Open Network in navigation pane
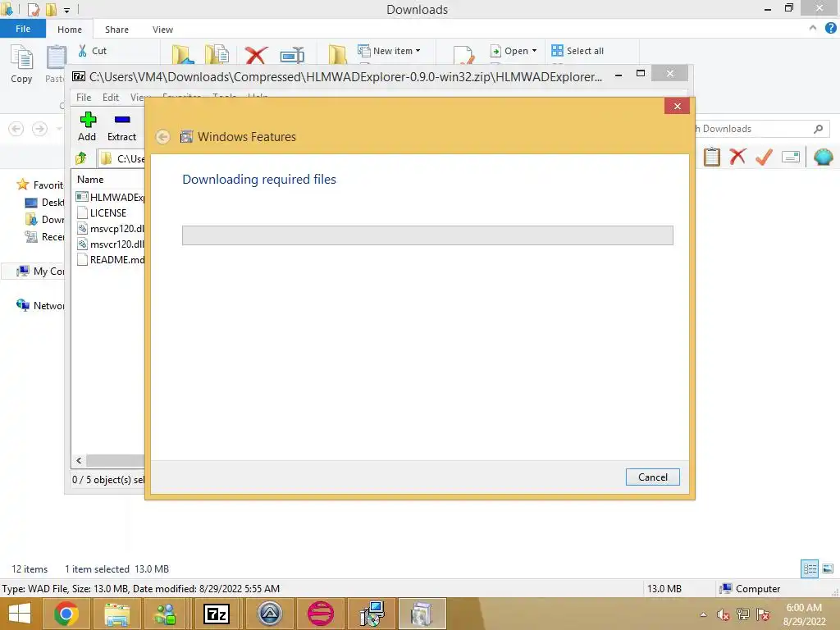This screenshot has height=630, width=840. click(41, 305)
